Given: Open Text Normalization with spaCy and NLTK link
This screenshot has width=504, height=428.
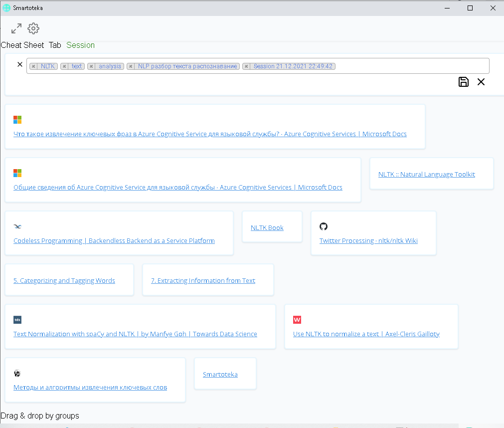Looking at the screenshot, I should pyautogui.click(x=135, y=334).
